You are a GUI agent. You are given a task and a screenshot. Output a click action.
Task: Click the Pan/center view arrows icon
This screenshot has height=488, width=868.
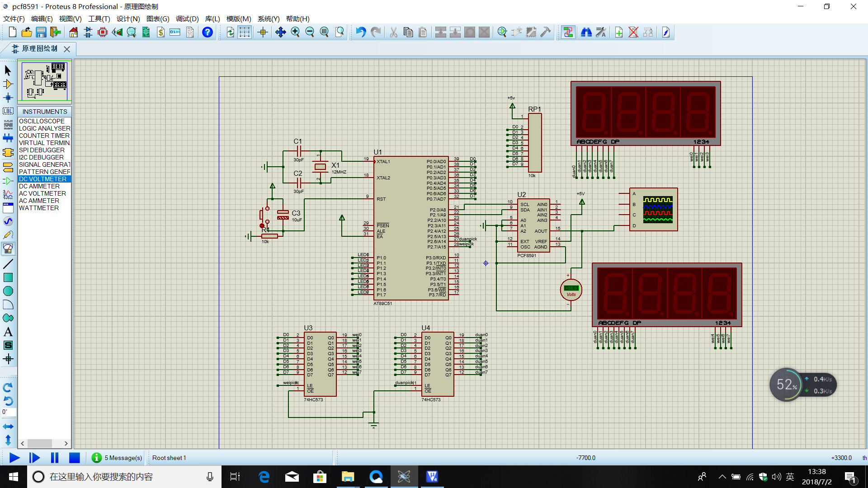[280, 32]
